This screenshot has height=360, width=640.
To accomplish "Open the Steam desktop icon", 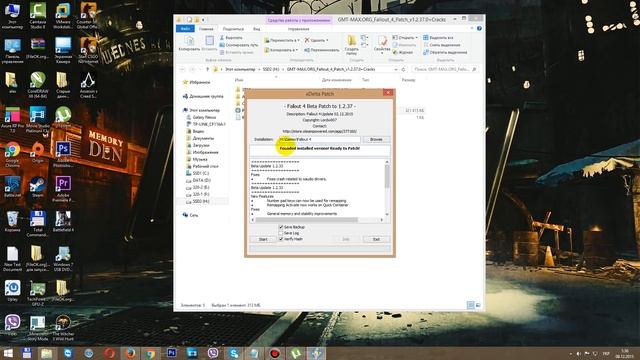I will 38,188.
